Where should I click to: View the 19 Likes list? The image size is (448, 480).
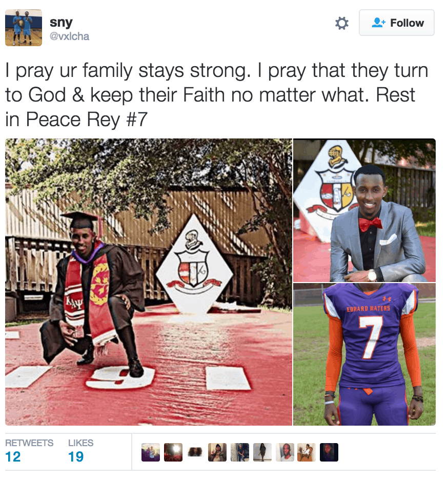coord(80,451)
